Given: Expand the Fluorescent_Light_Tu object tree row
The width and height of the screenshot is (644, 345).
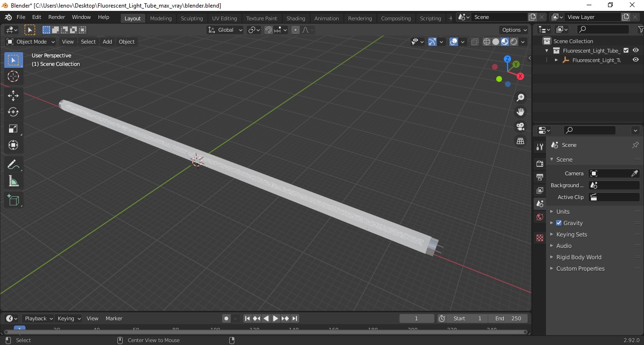Looking at the screenshot, I should pos(556,60).
